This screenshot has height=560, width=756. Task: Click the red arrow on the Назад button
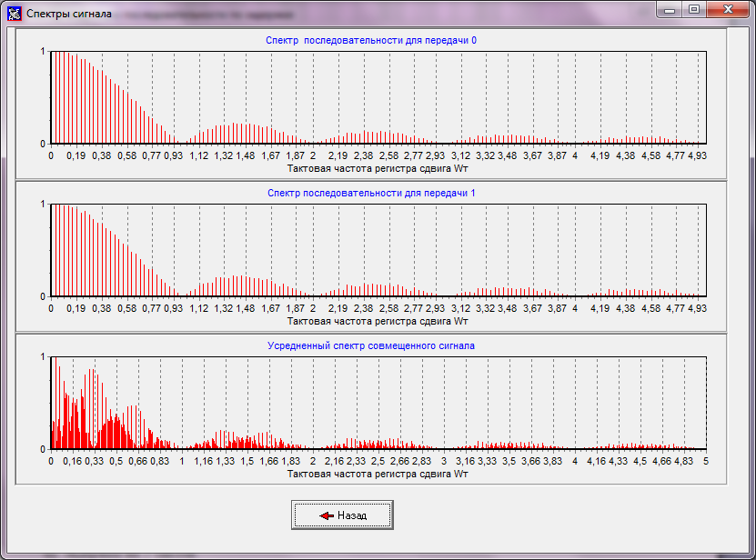click(x=327, y=515)
